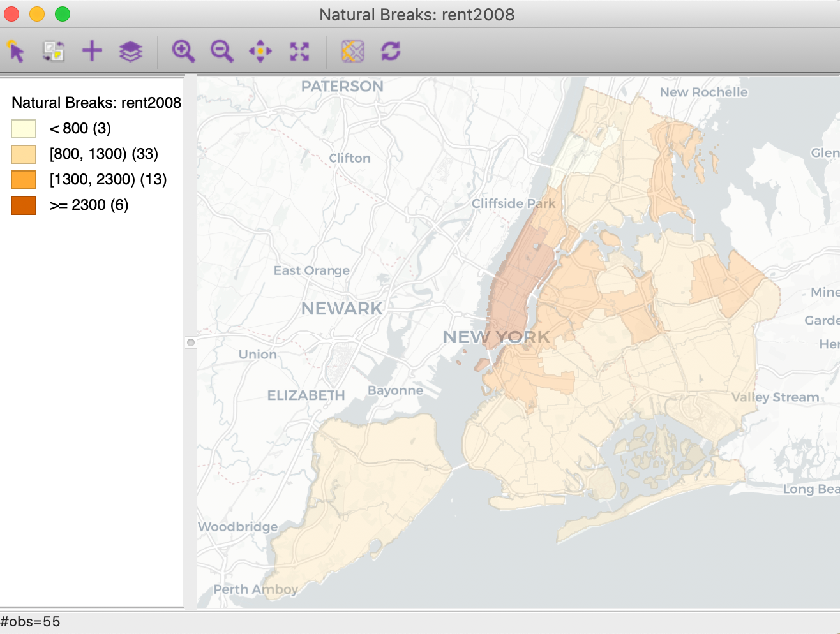The image size is (840, 634).
Task: Open the basemap selection icon
Action: (352, 51)
